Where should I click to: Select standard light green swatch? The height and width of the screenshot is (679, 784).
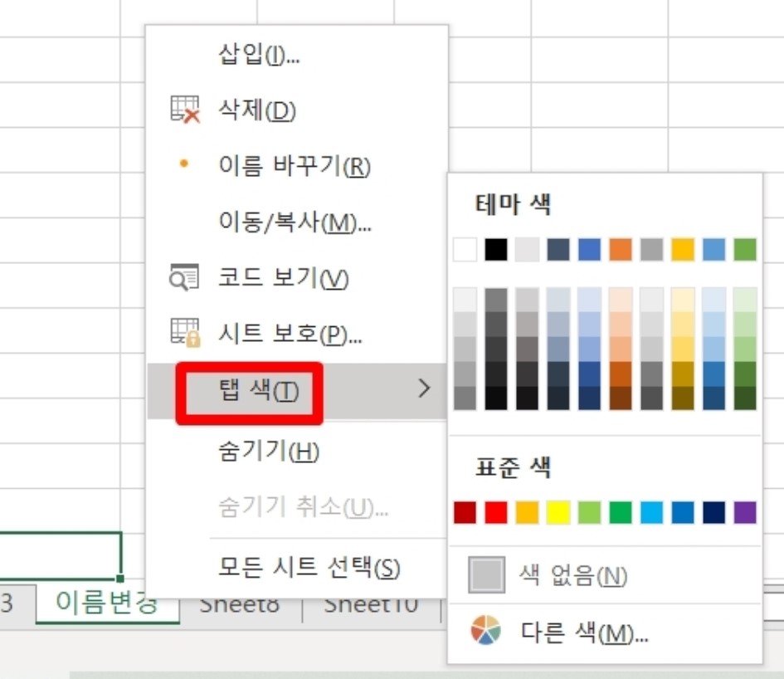click(590, 512)
